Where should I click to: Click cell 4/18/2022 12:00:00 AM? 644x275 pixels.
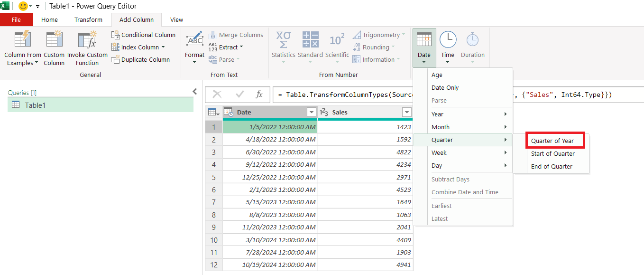(x=270, y=140)
